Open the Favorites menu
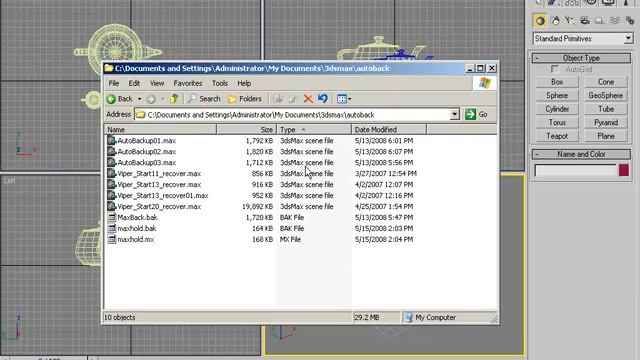The height and width of the screenshot is (360, 640). (x=188, y=83)
